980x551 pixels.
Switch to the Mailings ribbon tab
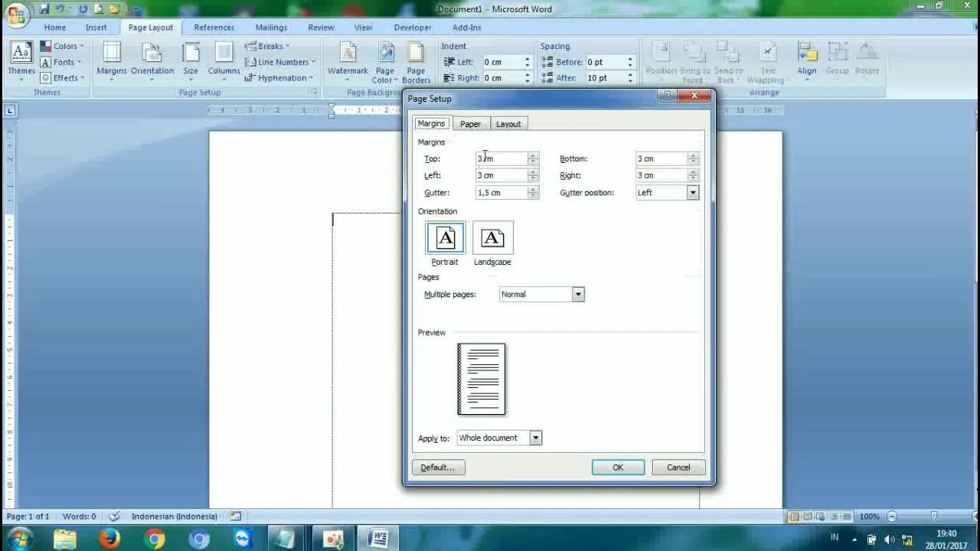click(271, 28)
